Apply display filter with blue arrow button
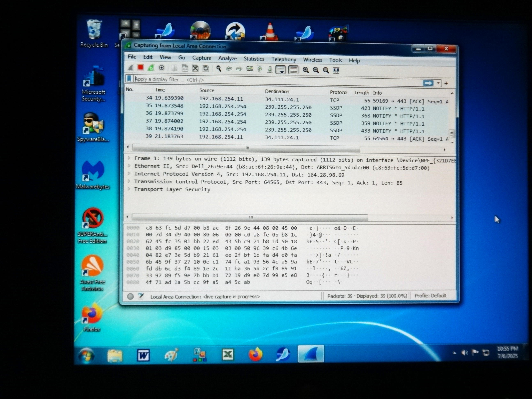The width and height of the screenshot is (532, 399). pos(428,83)
